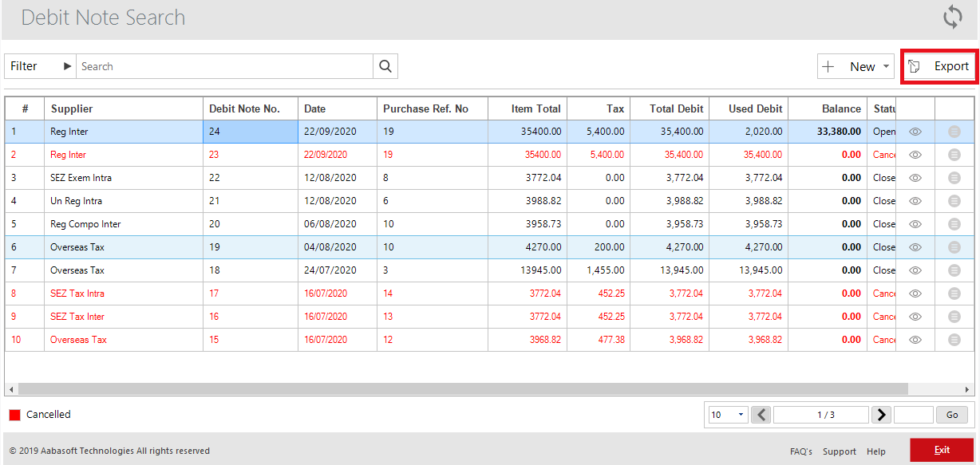980x465 pixels.
Task: Click the row options icon for Overseas Tax row 7
Action: (x=954, y=270)
